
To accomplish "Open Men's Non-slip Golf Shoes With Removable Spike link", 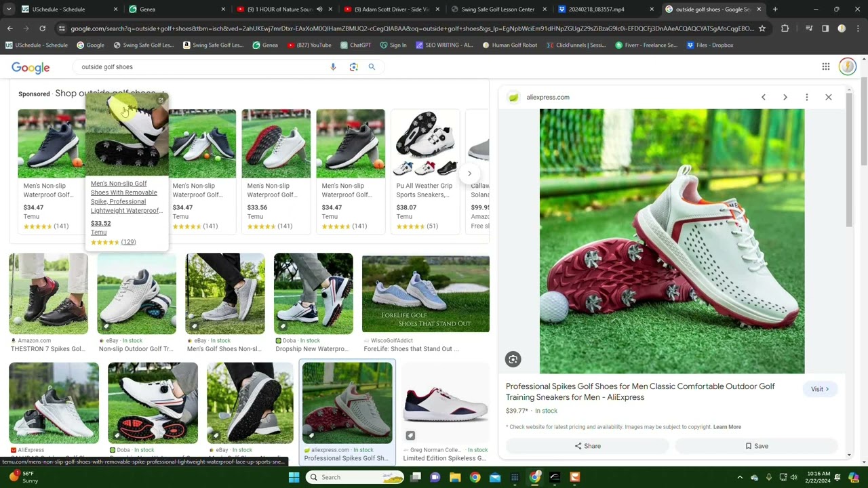I will point(126,197).
